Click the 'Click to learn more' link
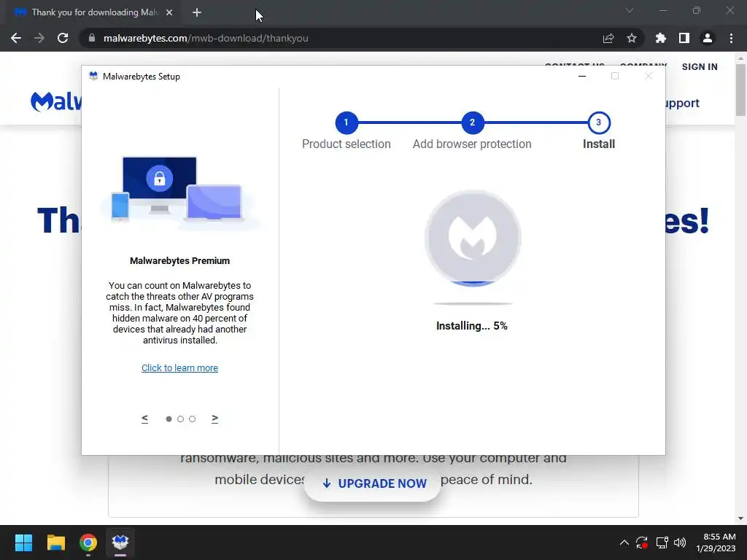 [179, 368]
